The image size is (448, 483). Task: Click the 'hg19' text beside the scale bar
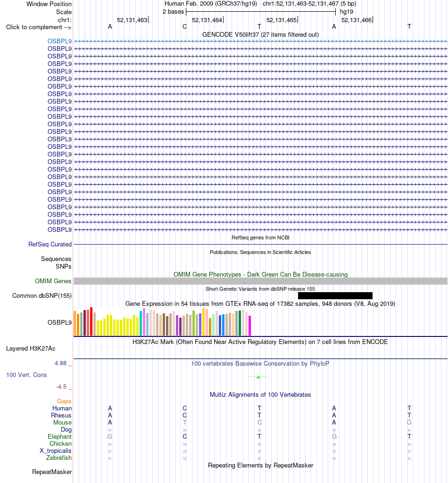tap(347, 12)
